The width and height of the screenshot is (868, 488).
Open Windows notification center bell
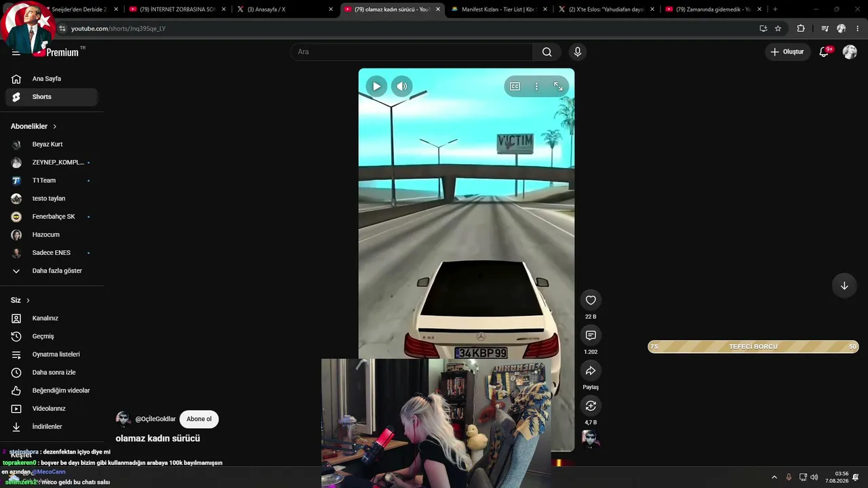point(856,477)
